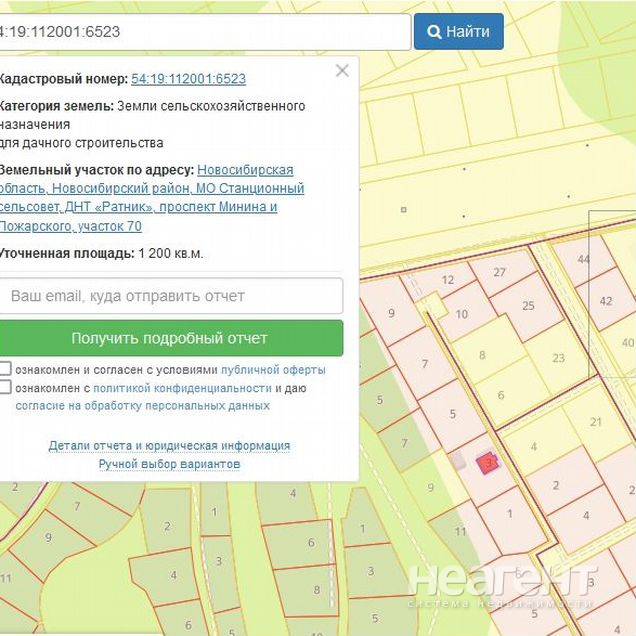The width and height of the screenshot is (636, 636).
Task: Focus the email input field
Action: coord(172,296)
